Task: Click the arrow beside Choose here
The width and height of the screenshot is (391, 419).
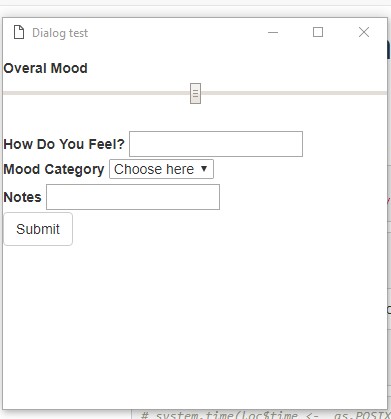Action: tap(204, 169)
